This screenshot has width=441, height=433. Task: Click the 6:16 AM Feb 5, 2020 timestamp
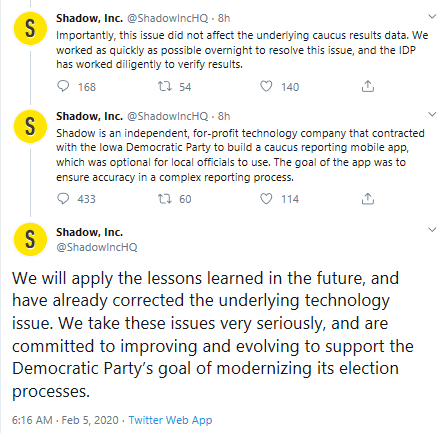coord(65,420)
